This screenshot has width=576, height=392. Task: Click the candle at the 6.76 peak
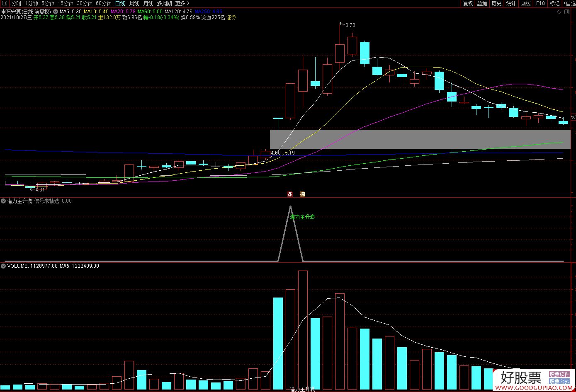coord(340,54)
